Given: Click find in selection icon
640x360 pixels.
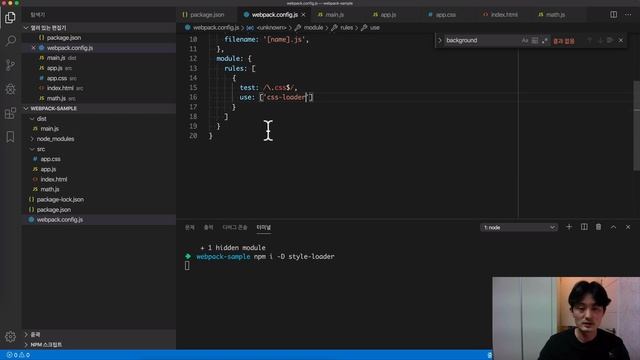Looking at the screenshot, I should point(610,40).
